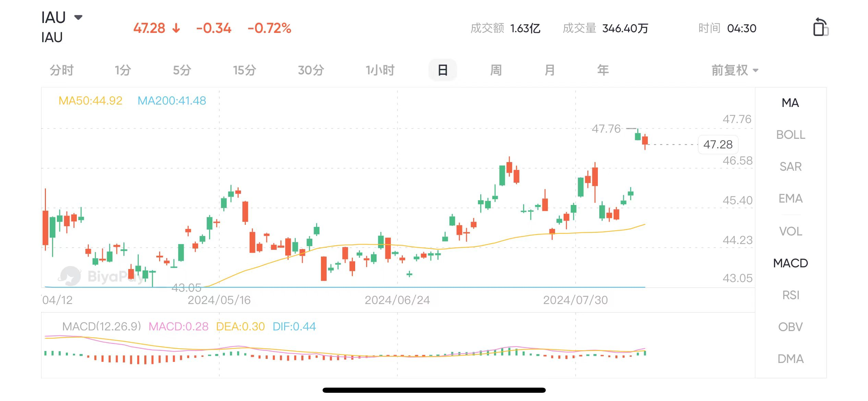
Task: Select the 1分 interval tab
Action: 123,70
